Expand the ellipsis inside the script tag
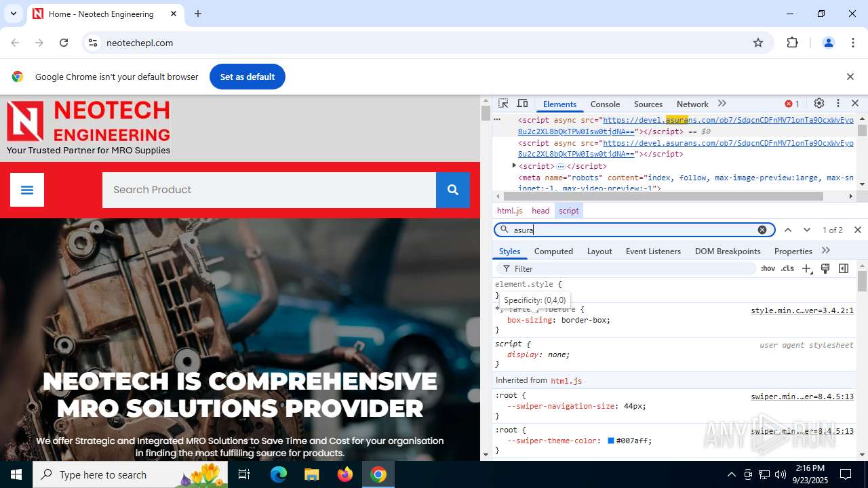This screenshot has height=488, width=868. 561,166
